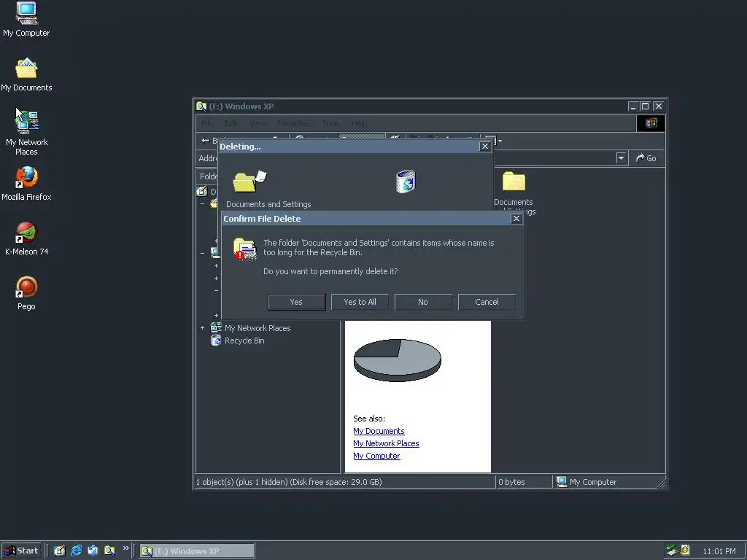Click Yes to All button
Screen dimensions: 747x560
coord(360,302)
